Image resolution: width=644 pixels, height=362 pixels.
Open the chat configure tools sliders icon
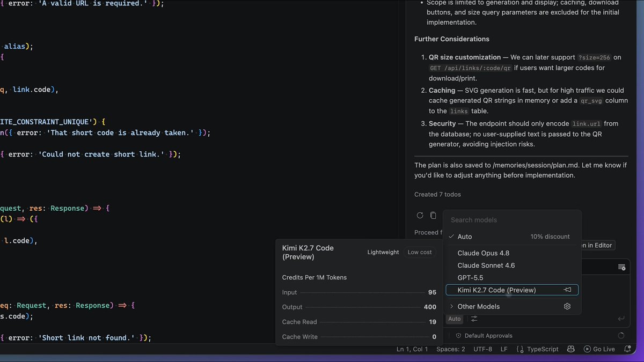pos(474,319)
